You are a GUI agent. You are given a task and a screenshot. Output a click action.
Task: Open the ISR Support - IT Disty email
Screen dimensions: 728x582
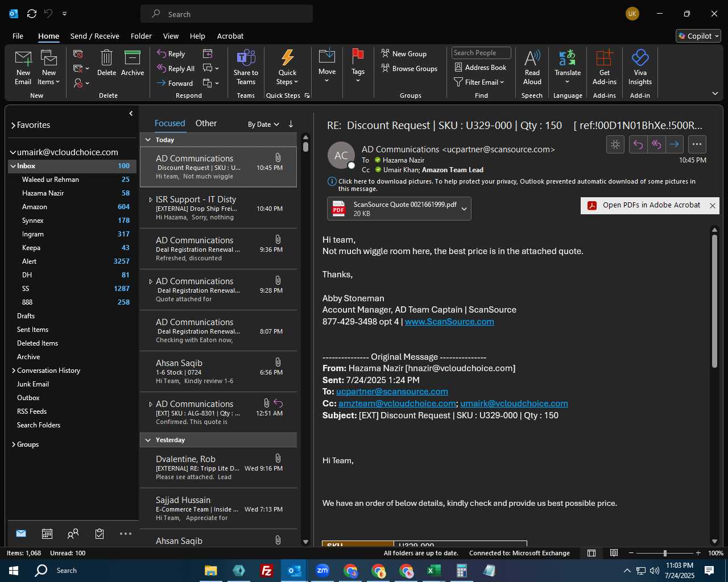pos(218,208)
